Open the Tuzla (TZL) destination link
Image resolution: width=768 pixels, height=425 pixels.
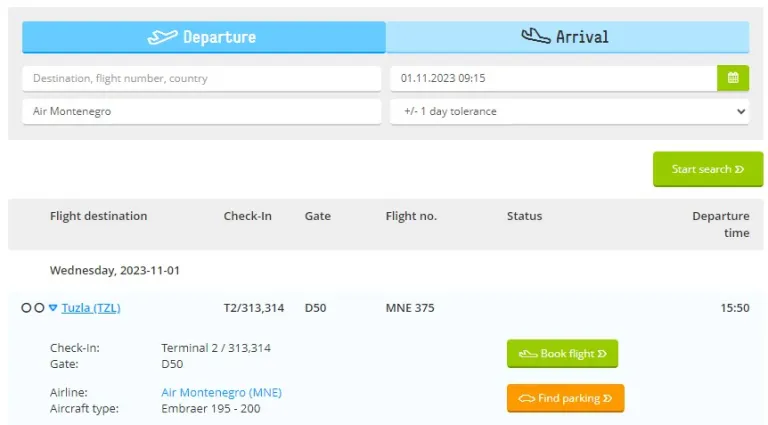click(x=91, y=308)
